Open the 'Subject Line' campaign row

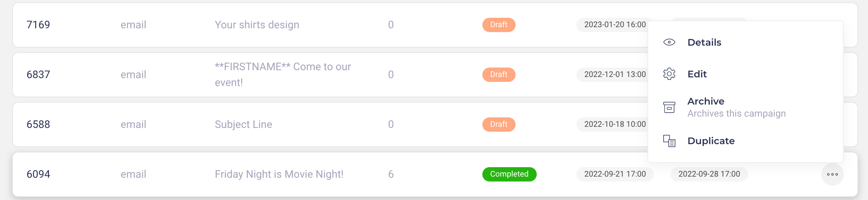tap(243, 125)
